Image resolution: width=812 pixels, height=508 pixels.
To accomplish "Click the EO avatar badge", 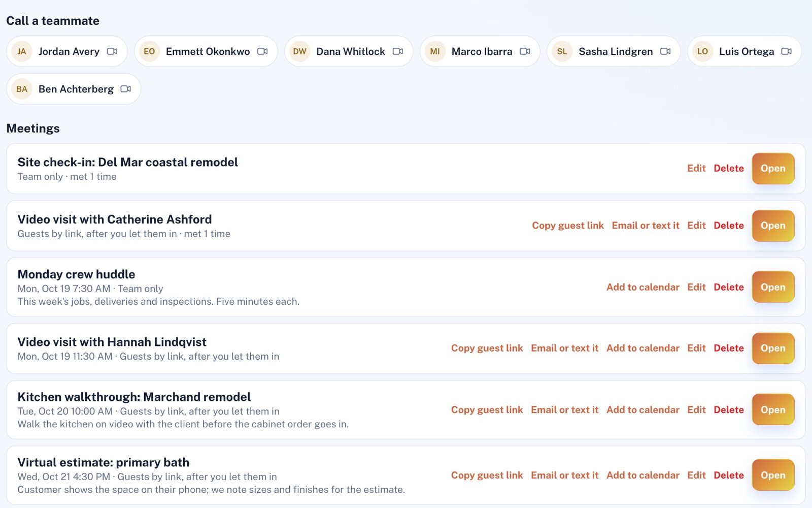I will coord(149,51).
